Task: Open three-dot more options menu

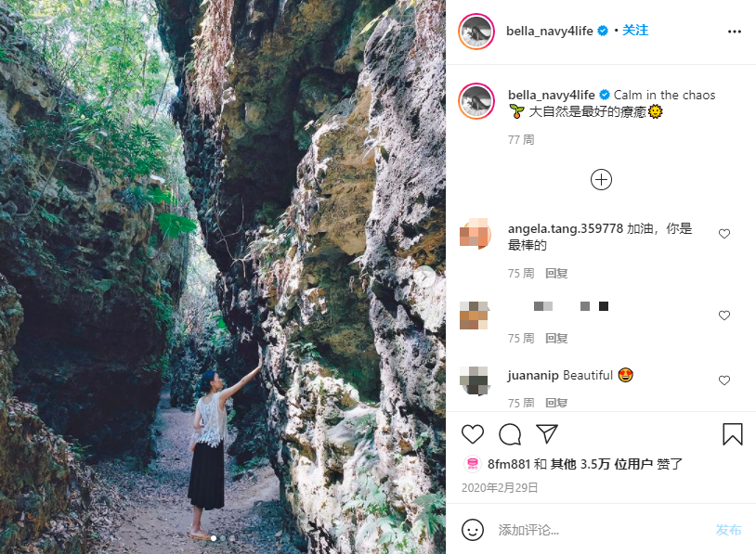Action: click(x=735, y=32)
